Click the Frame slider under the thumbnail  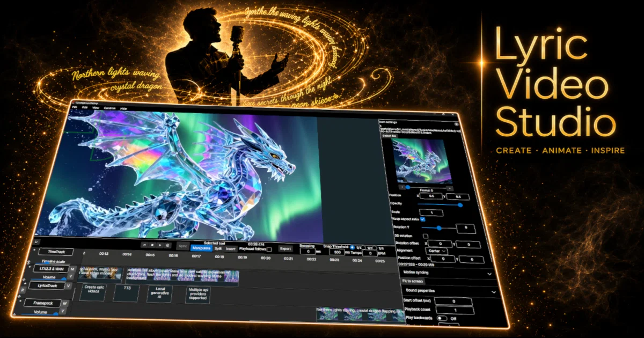[426, 187]
